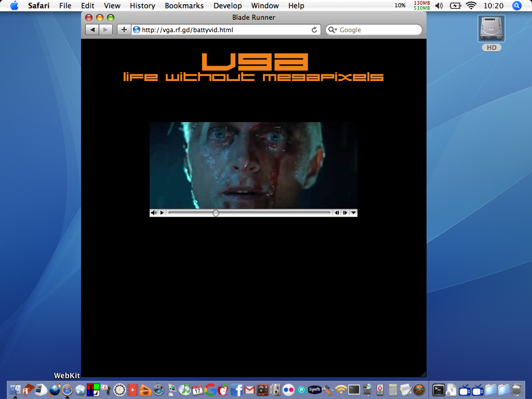Open the Trash in Dock

tap(516, 390)
